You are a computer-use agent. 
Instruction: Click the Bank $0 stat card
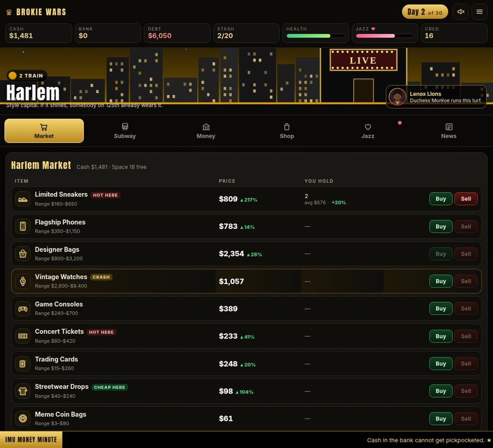tap(108, 33)
